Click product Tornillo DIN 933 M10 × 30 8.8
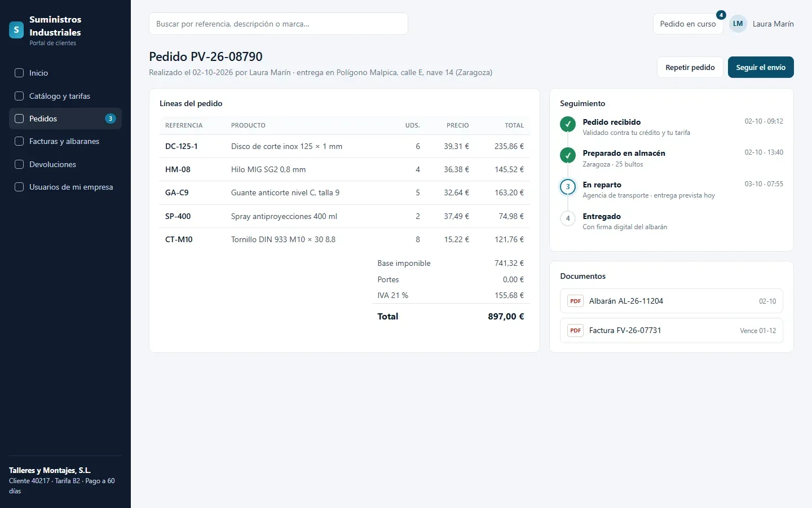Image resolution: width=812 pixels, height=508 pixels. coord(283,239)
